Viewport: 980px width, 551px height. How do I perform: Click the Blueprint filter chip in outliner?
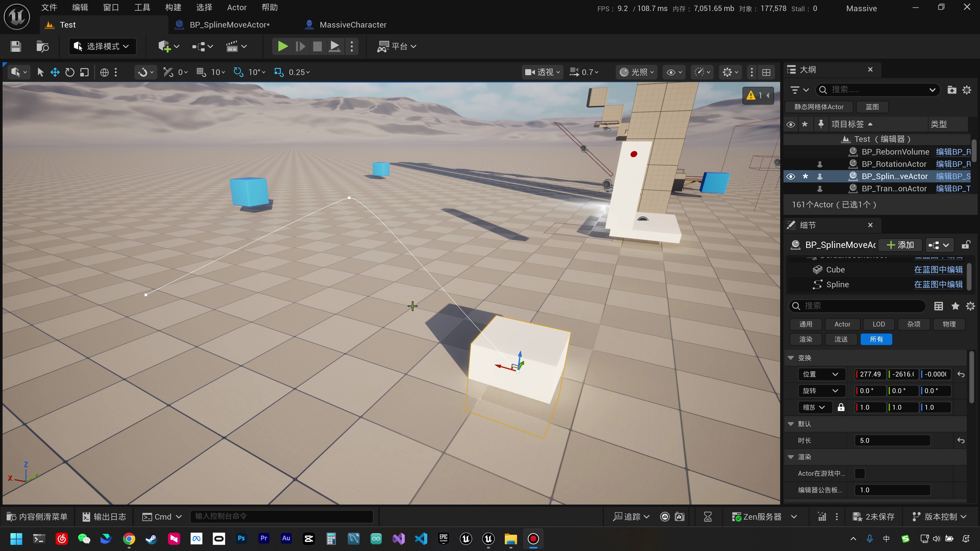pos(872,107)
